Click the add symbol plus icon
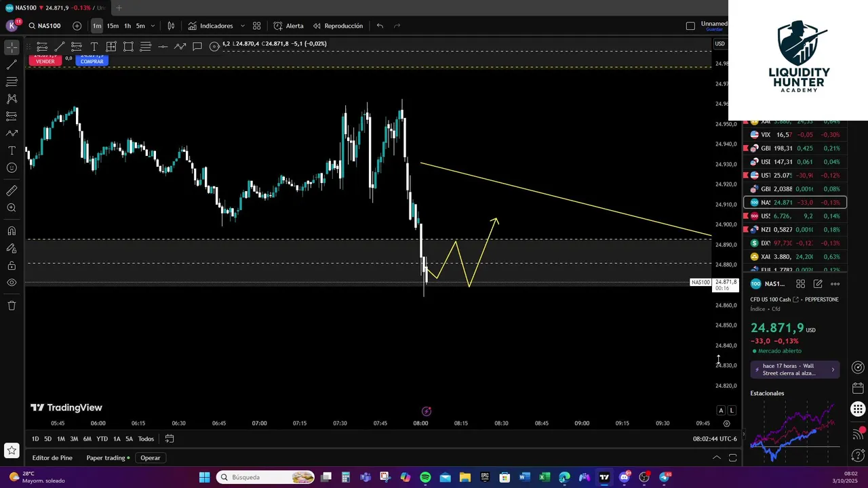The image size is (868, 488). coord(77,26)
